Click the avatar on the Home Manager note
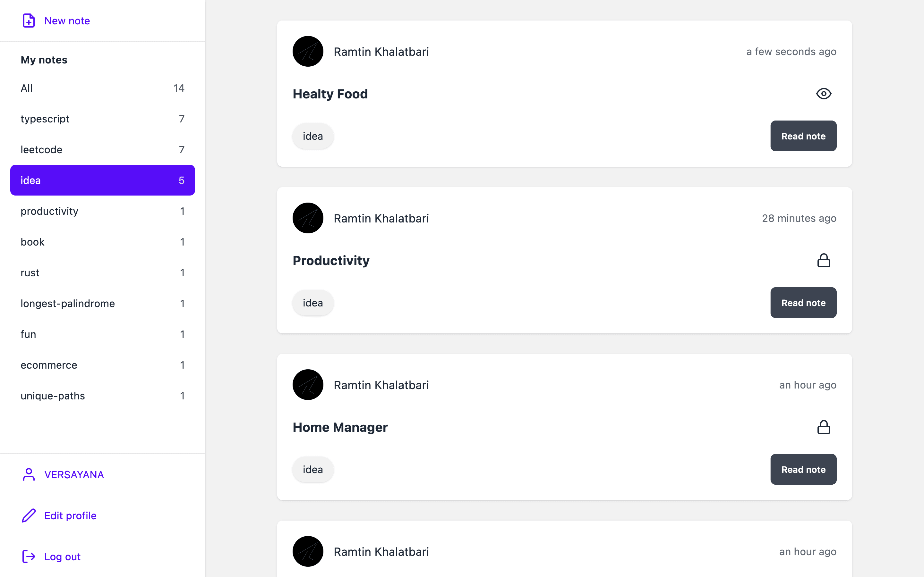The image size is (924, 577). click(x=308, y=385)
